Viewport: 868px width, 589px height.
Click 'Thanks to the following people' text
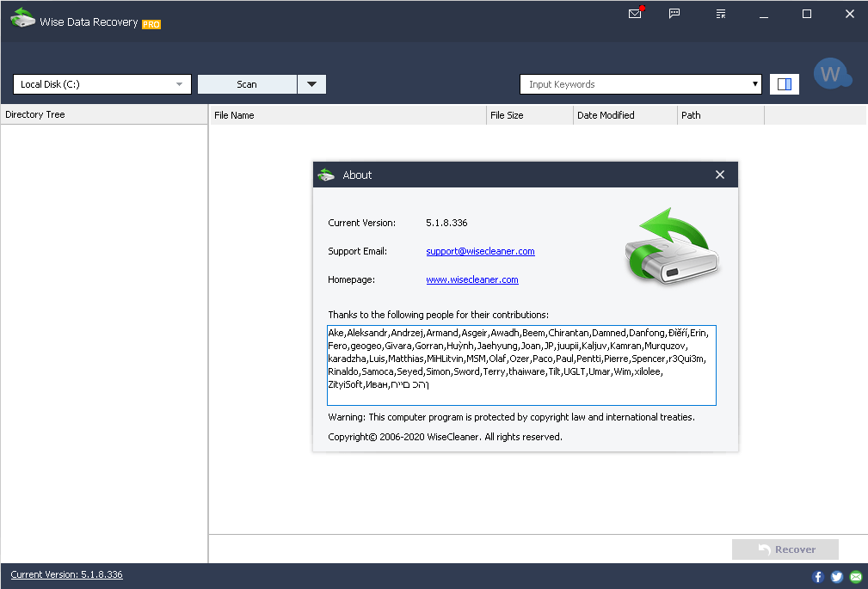click(439, 315)
